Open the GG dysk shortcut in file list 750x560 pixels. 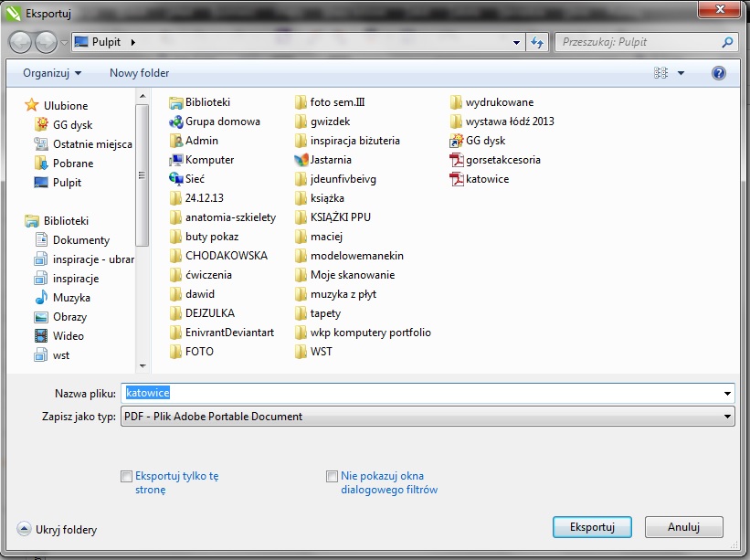pos(484,141)
